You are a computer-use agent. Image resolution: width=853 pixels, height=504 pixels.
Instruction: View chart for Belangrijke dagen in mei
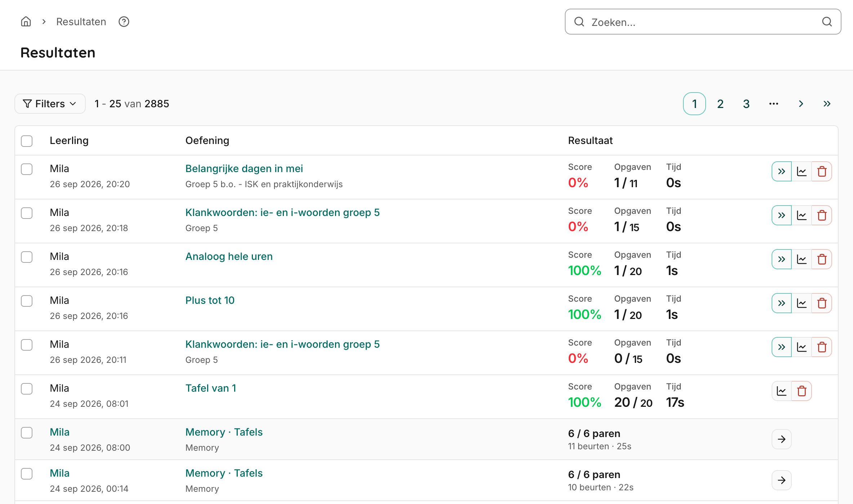[802, 171]
